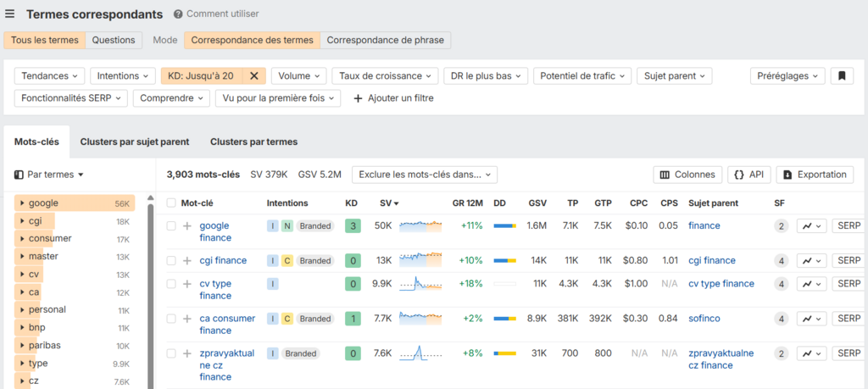Open the Préréglages dropdown
The height and width of the screenshot is (389, 868).
point(787,75)
